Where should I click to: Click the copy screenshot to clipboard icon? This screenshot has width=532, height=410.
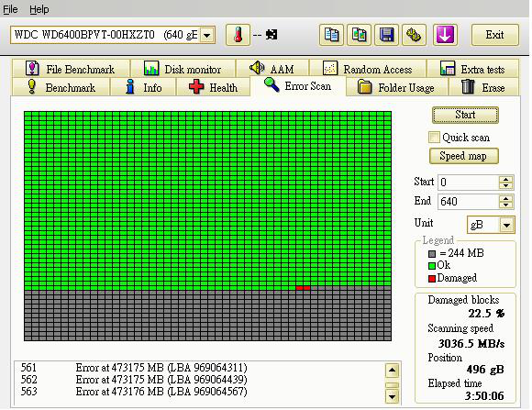click(359, 35)
